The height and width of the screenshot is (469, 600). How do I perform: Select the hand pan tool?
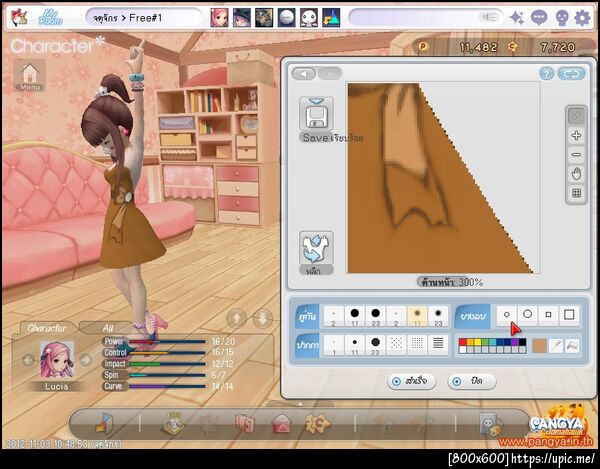[x=576, y=174]
